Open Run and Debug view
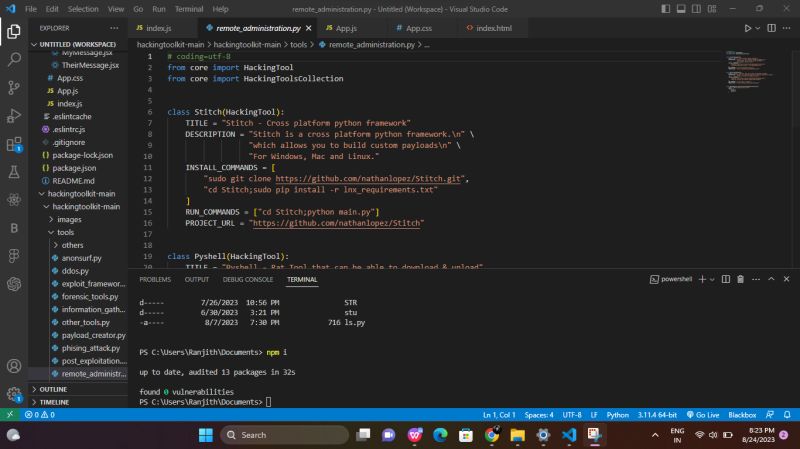 click(14, 116)
